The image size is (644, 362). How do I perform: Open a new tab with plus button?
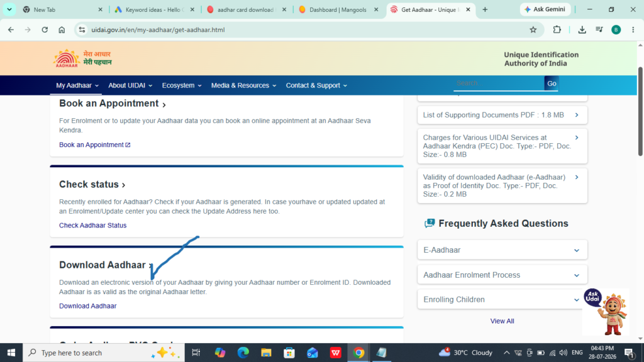(x=485, y=9)
